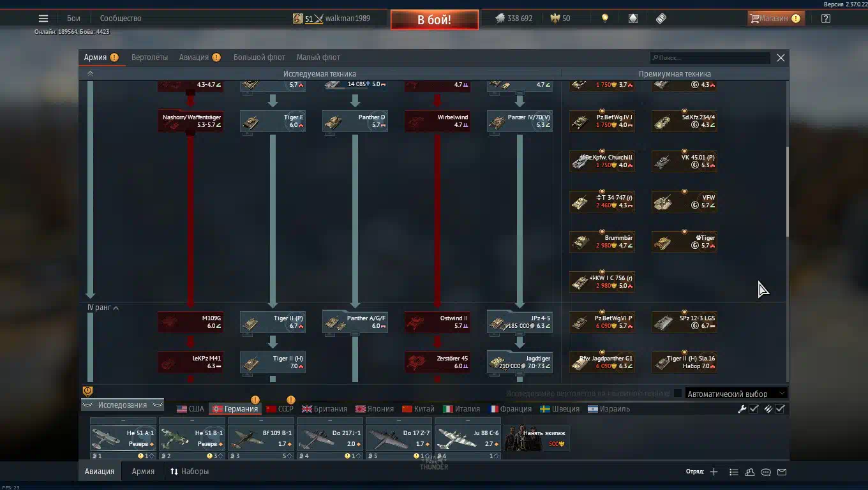Click the orange warning badge below rank IV
The image size is (868, 490).
tap(88, 391)
